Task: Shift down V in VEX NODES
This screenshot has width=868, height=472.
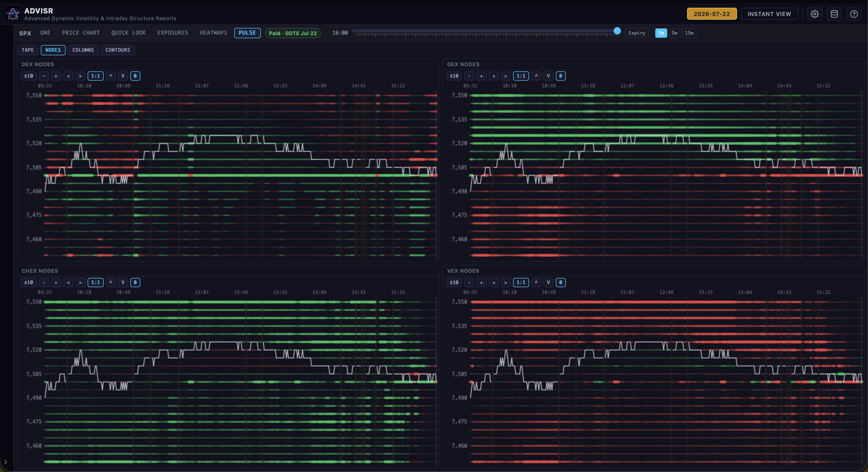Action: pyautogui.click(x=548, y=282)
